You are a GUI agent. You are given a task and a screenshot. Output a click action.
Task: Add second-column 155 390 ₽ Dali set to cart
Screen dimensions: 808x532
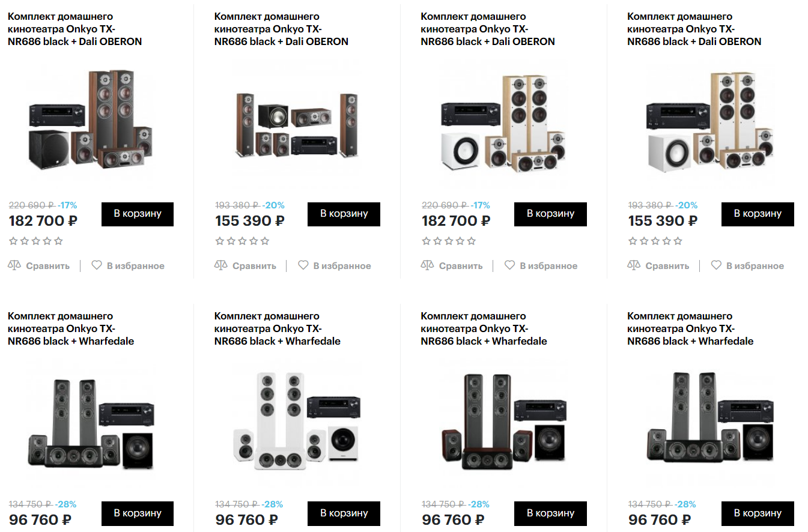click(x=344, y=214)
